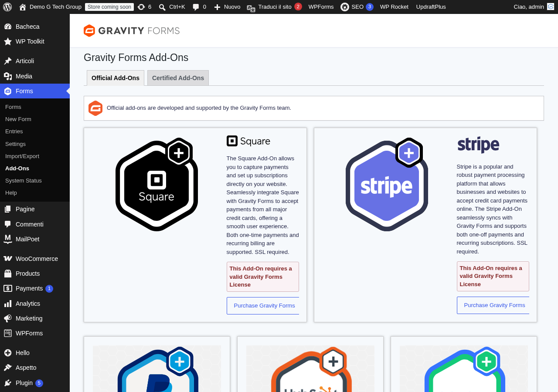Open the Forms submenu item
558x392 pixels.
pyautogui.click(x=13, y=107)
